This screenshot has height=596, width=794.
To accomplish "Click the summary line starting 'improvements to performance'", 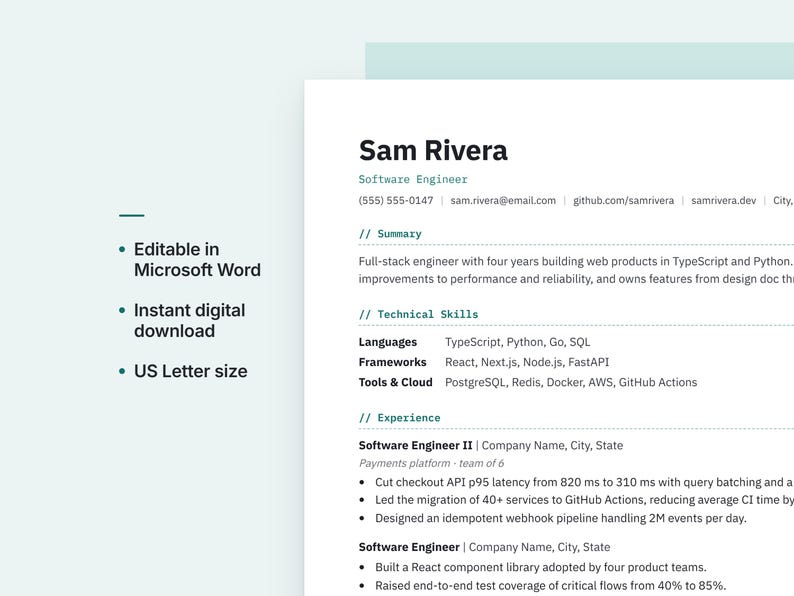I will [x=576, y=279].
